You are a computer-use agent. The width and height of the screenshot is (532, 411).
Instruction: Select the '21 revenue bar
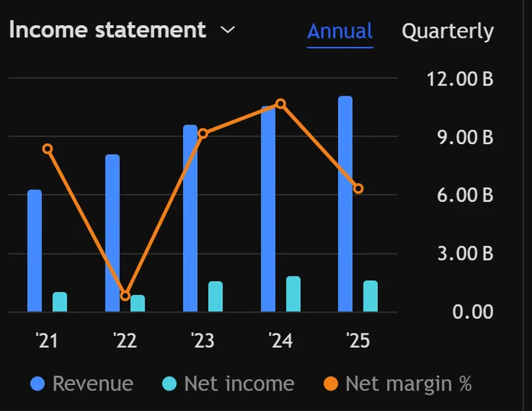[x=34, y=251]
